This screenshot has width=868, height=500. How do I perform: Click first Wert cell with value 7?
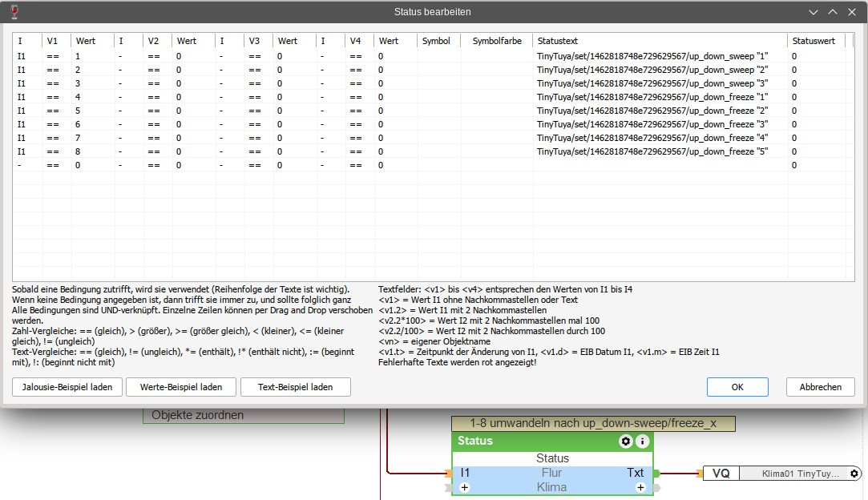pyautogui.click(x=92, y=137)
